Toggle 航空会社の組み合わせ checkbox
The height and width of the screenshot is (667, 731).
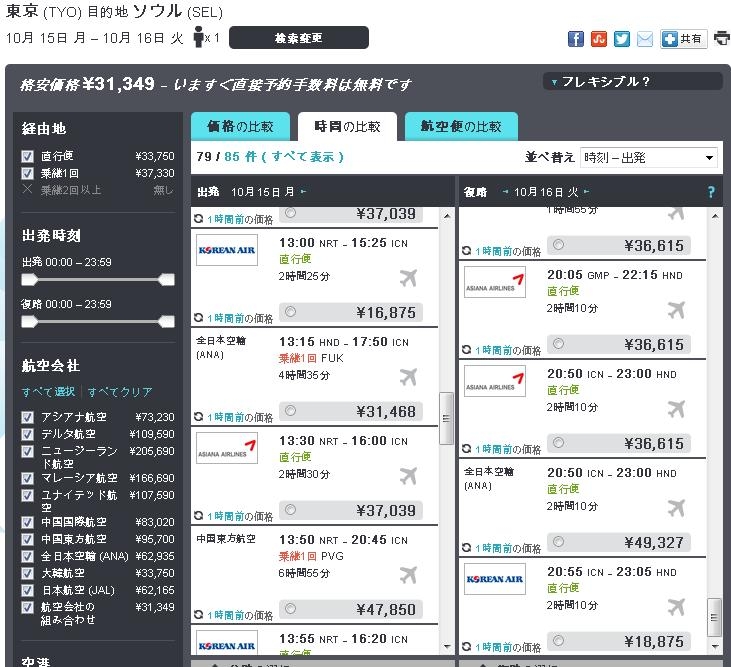click(28, 607)
